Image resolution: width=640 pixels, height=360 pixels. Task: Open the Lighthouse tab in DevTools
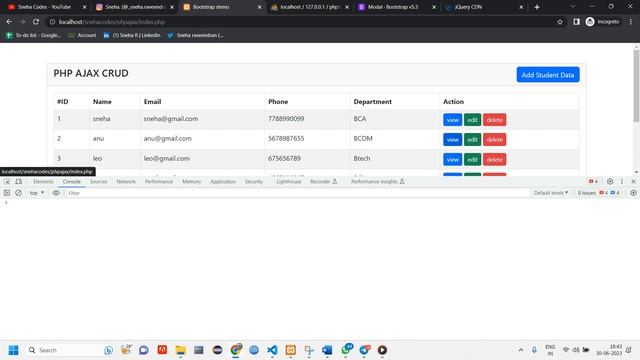click(x=289, y=182)
